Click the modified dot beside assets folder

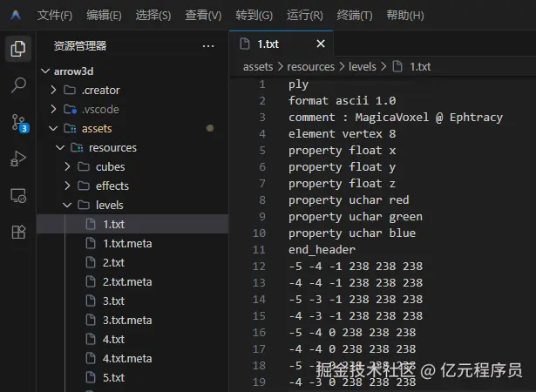point(210,128)
